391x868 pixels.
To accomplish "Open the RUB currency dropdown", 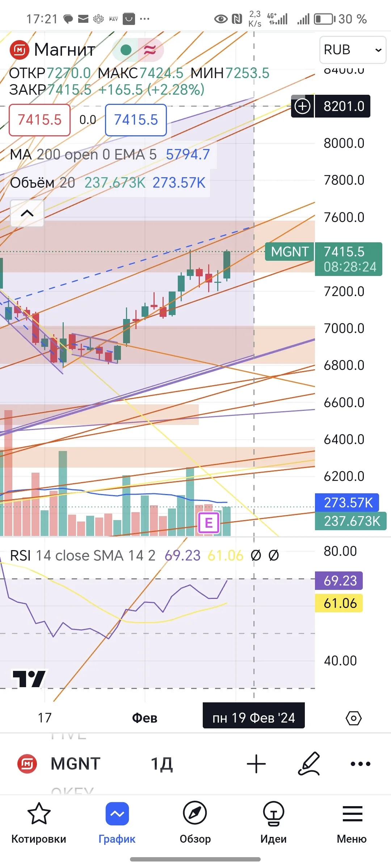I will point(353,50).
